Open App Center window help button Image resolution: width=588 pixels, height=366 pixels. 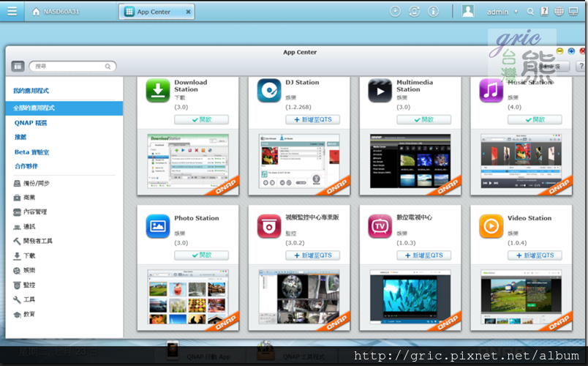coord(581,67)
